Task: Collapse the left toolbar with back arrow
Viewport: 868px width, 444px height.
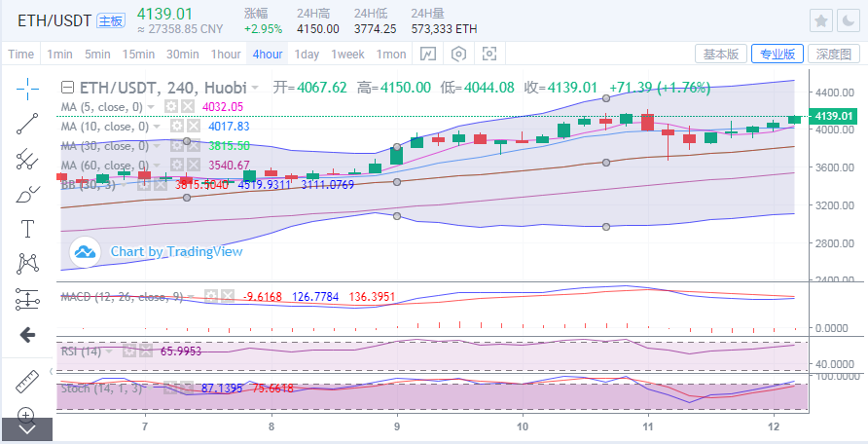Action: 27,334
